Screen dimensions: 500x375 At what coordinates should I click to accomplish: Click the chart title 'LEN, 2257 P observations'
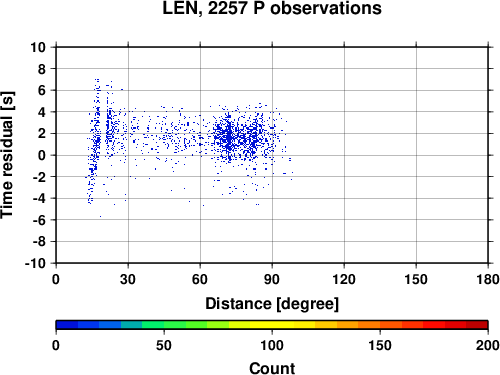click(x=272, y=8)
